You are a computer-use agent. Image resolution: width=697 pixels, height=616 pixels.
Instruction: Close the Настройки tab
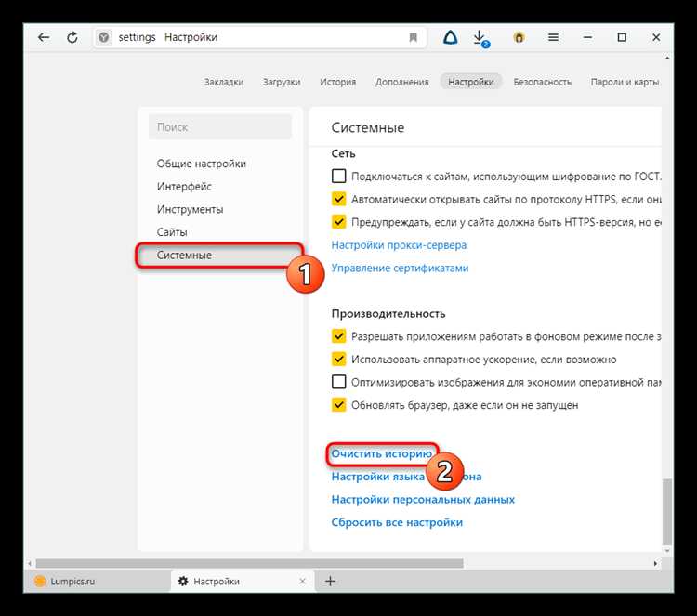302,581
